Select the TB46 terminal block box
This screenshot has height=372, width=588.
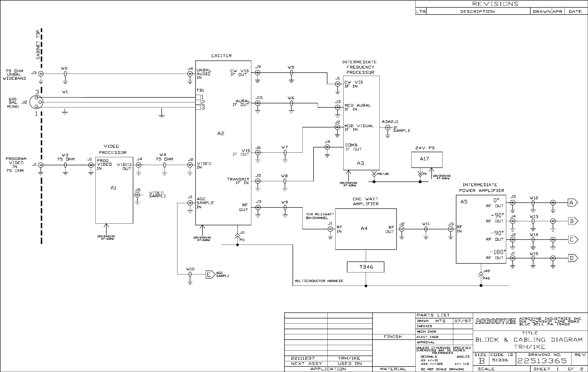[366, 267]
